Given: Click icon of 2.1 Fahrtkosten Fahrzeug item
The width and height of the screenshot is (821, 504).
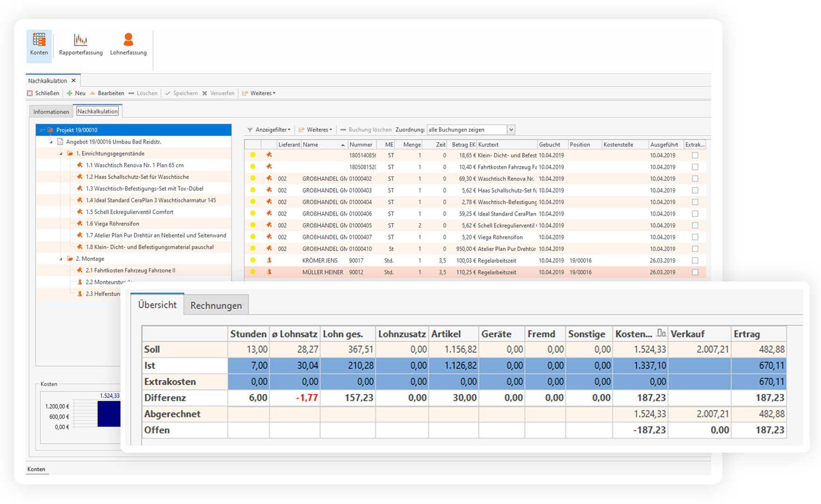Looking at the screenshot, I should (x=80, y=270).
